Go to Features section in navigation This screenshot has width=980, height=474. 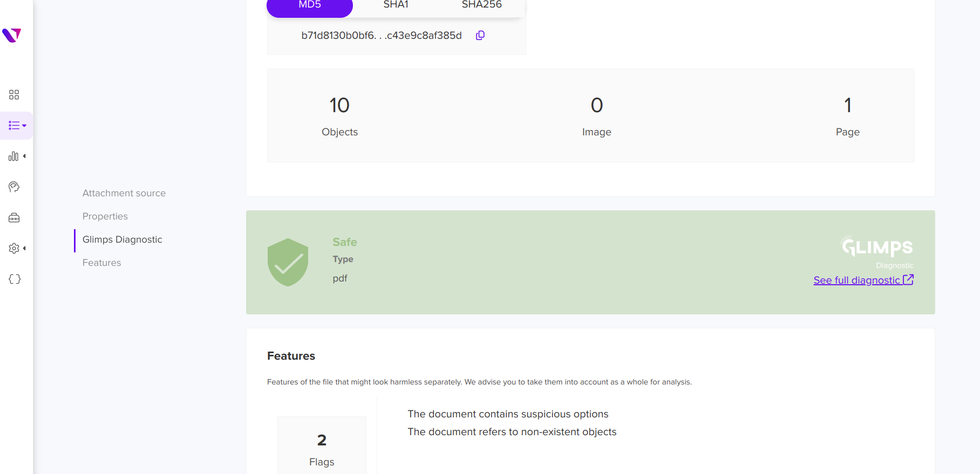(x=102, y=263)
